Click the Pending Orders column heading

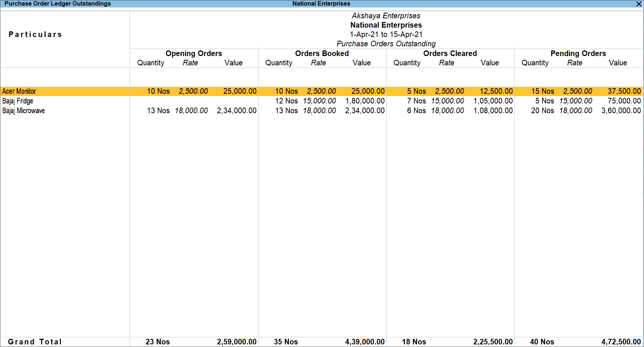(x=578, y=53)
